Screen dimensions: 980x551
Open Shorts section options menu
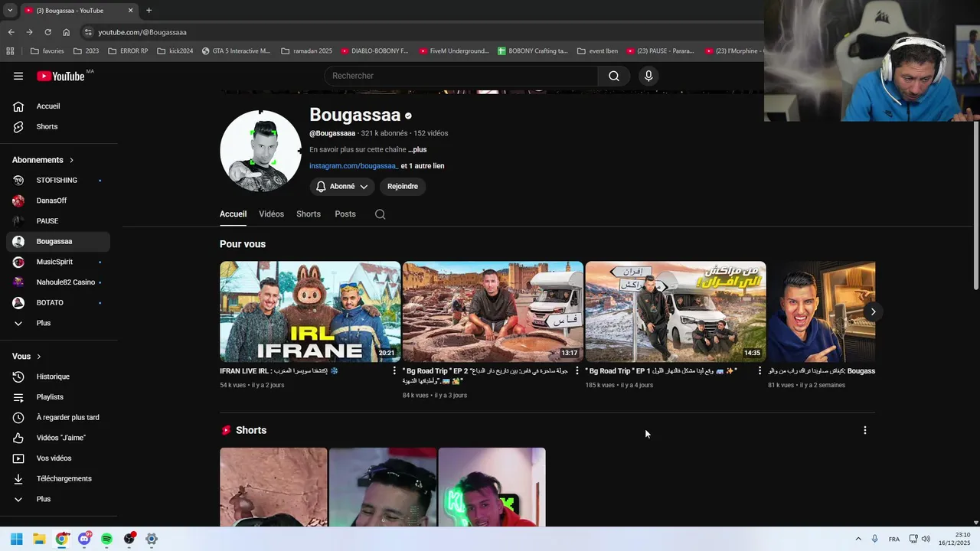click(x=865, y=431)
